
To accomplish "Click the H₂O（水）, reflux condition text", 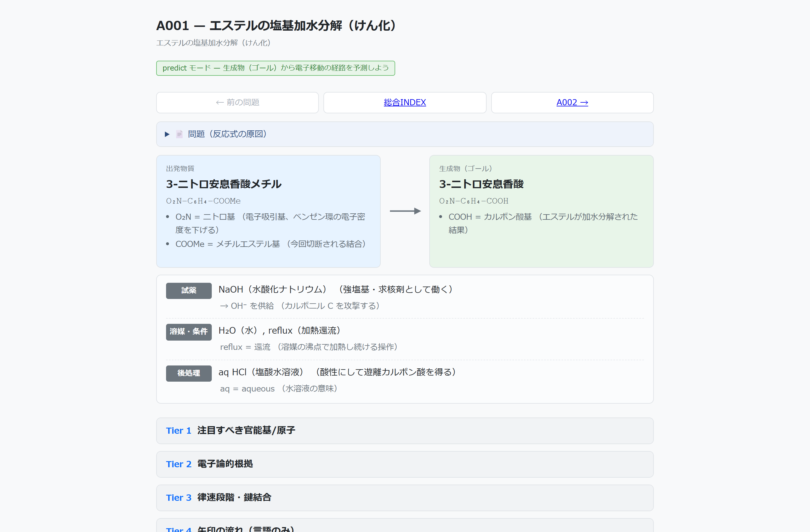I will (x=279, y=331).
